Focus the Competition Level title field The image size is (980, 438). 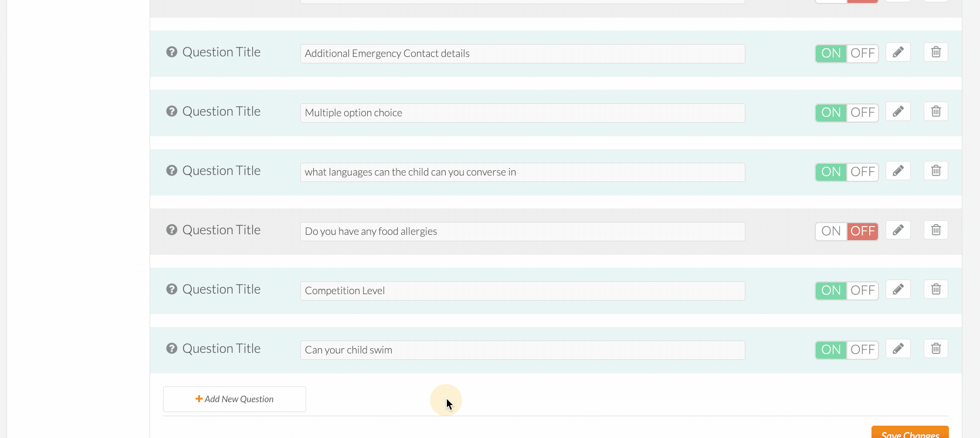523,291
